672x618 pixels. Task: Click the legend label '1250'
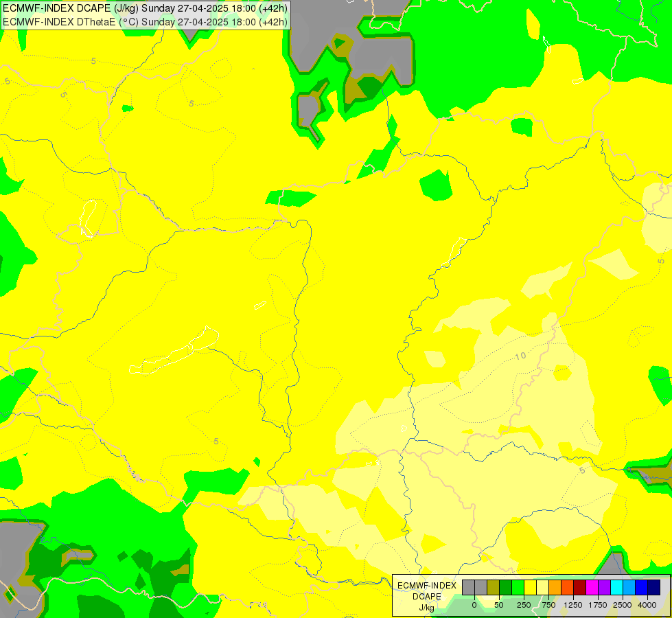tap(573, 605)
